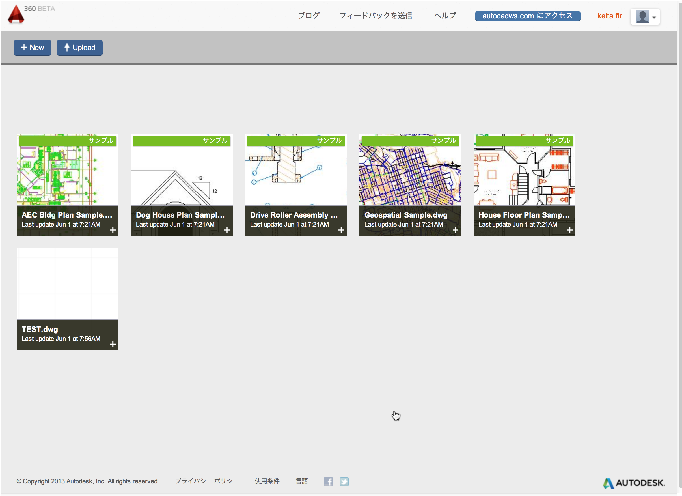The image size is (682, 496).
Task: Click the autodesk.com にアクセス button
Action: [x=528, y=16]
